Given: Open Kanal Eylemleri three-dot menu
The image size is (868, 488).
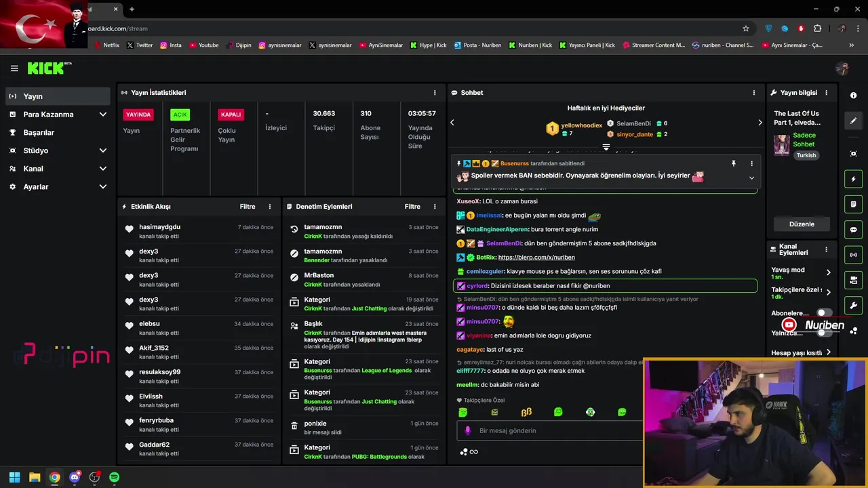Looking at the screenshot, I should point(826,249).
